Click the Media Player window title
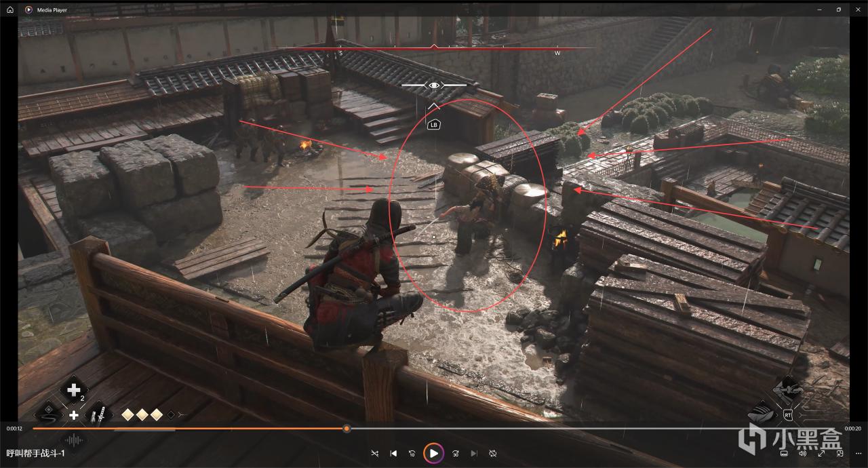 52,9
